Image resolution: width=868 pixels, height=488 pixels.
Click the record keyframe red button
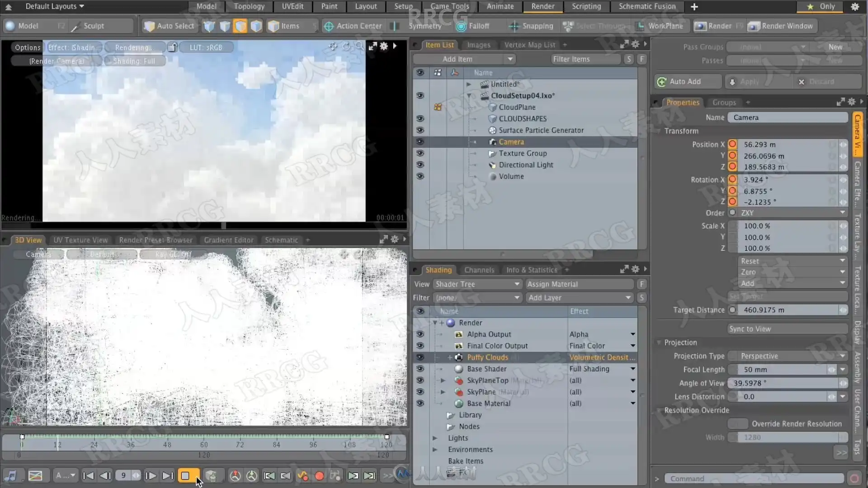click(x=319, y=476)
